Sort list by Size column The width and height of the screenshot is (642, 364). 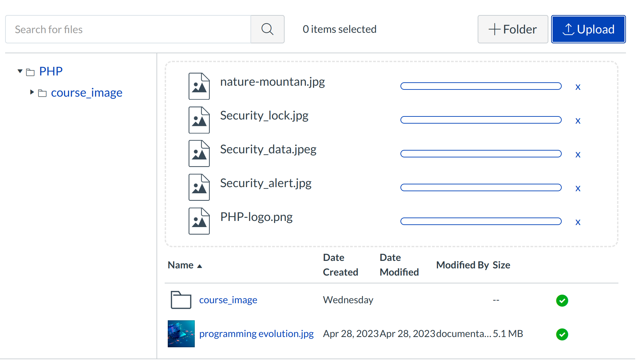501,265
